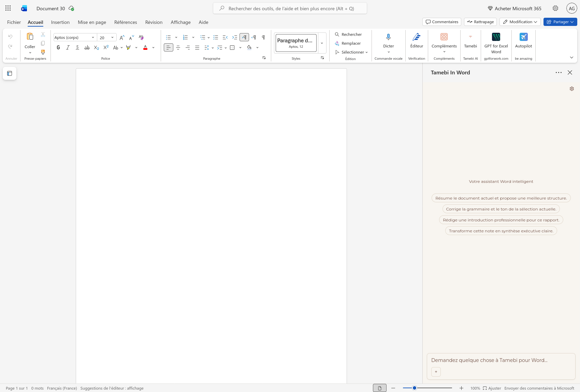Click the format painter brush icon

click(43, 52)
